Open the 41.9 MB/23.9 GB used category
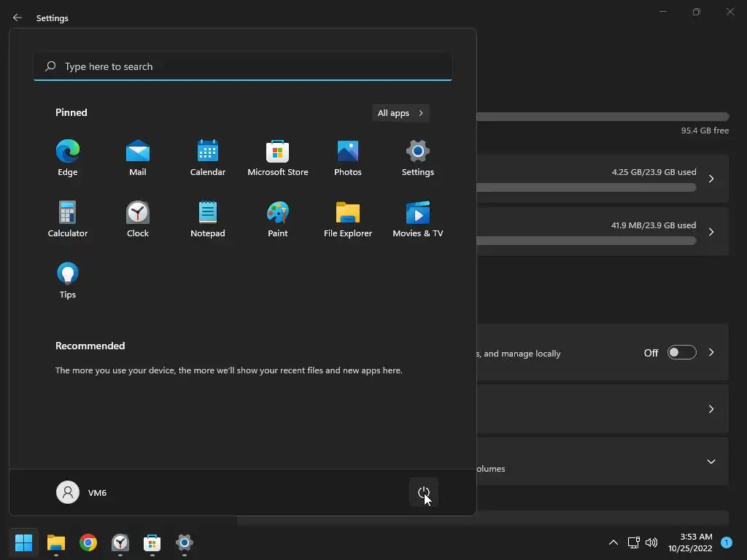 point(602,231)
